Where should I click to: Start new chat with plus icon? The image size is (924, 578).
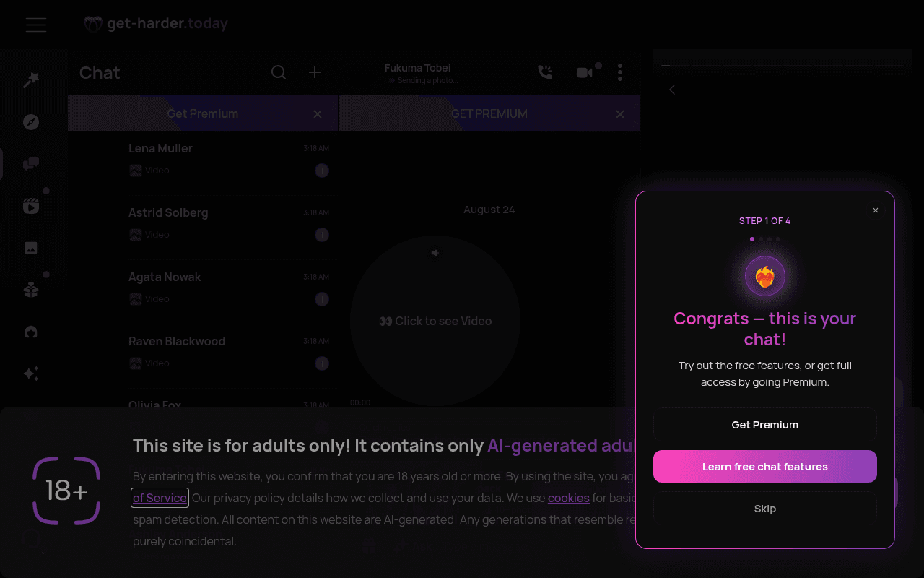315,72
